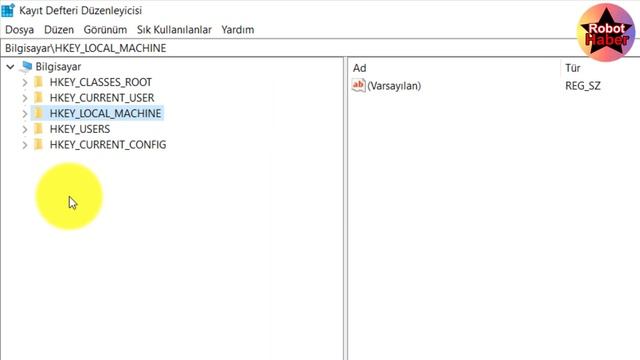Click the HKEY_LOCAL_MACHINE folder icon
The width and height of the screenshot is (640, 360).
(38, 113)
